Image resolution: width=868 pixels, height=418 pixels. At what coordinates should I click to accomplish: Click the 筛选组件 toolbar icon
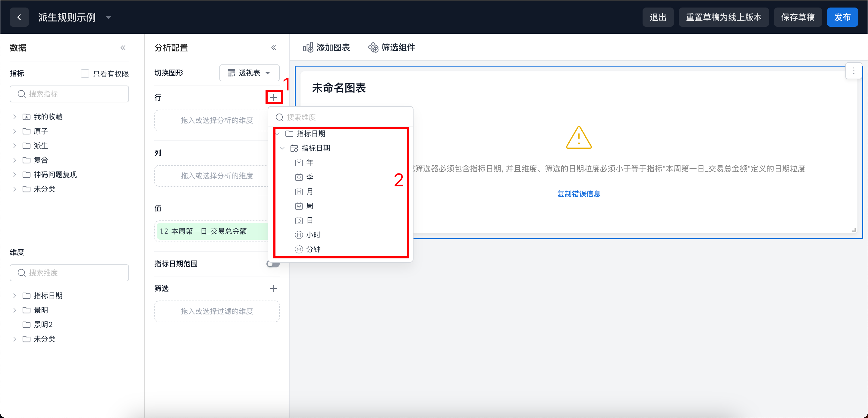pyautogui.click(x=373, y=48)
